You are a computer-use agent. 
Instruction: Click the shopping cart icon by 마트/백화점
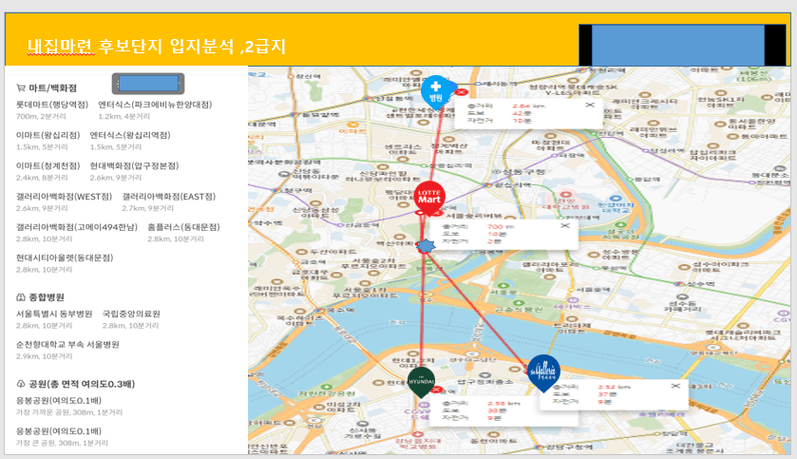21,88
